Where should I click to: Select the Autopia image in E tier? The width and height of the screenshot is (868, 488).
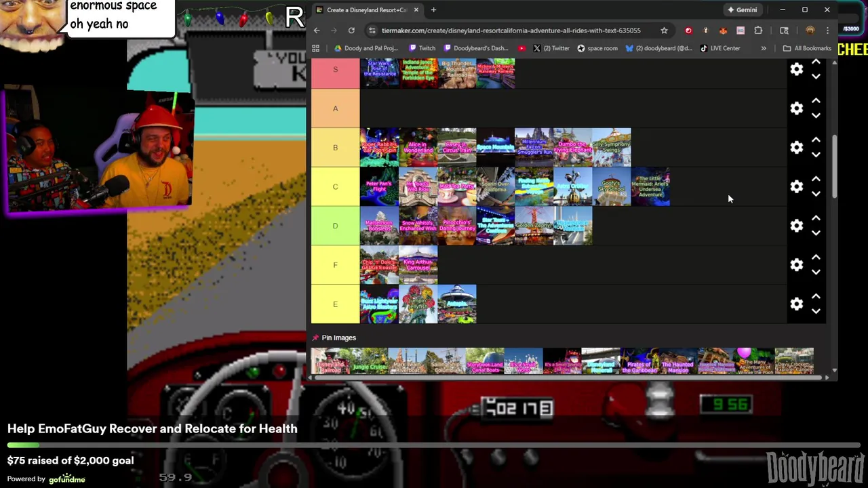(x=457, y=304)
